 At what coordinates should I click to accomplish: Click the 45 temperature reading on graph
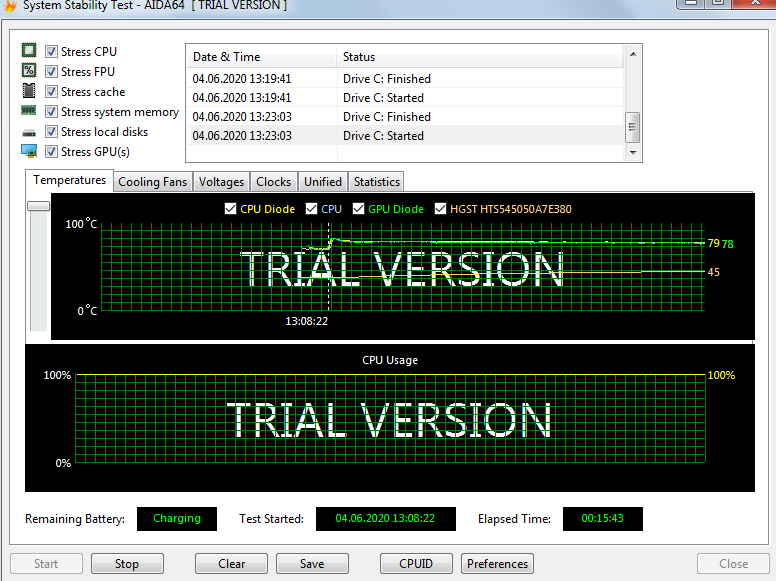pos(714,272)
